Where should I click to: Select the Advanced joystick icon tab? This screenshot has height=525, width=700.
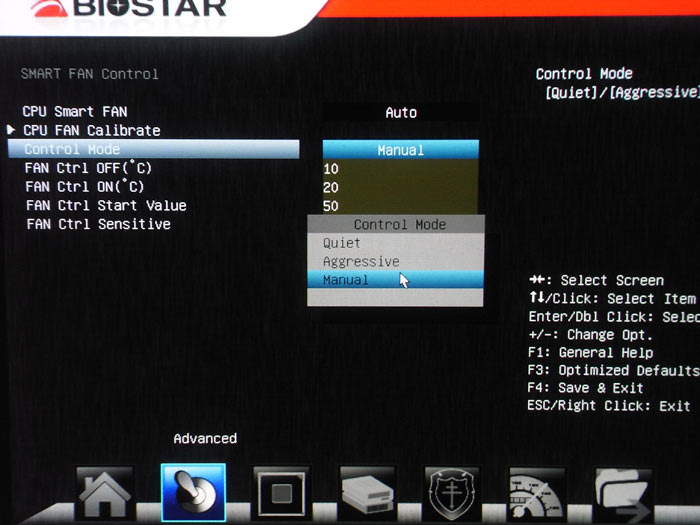point(193,492)
